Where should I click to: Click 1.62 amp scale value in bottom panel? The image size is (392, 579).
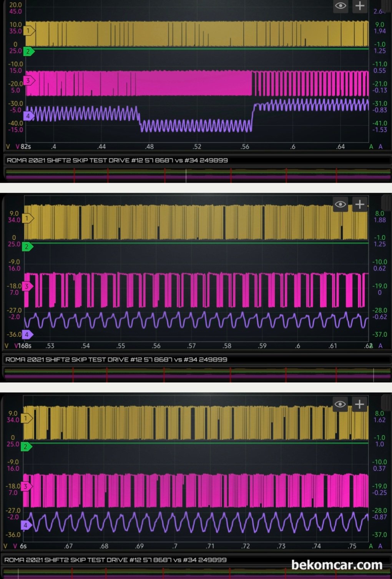379,420
